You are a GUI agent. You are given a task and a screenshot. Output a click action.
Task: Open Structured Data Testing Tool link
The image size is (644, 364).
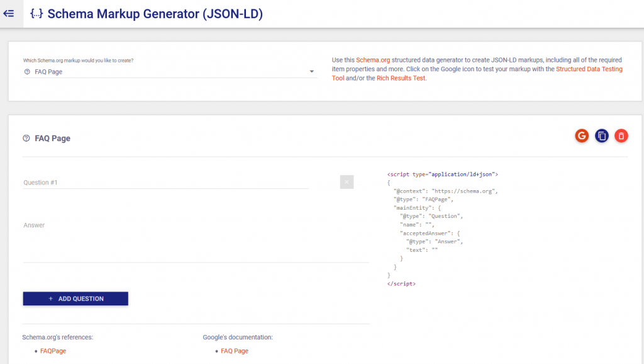[x=589, y=69]
